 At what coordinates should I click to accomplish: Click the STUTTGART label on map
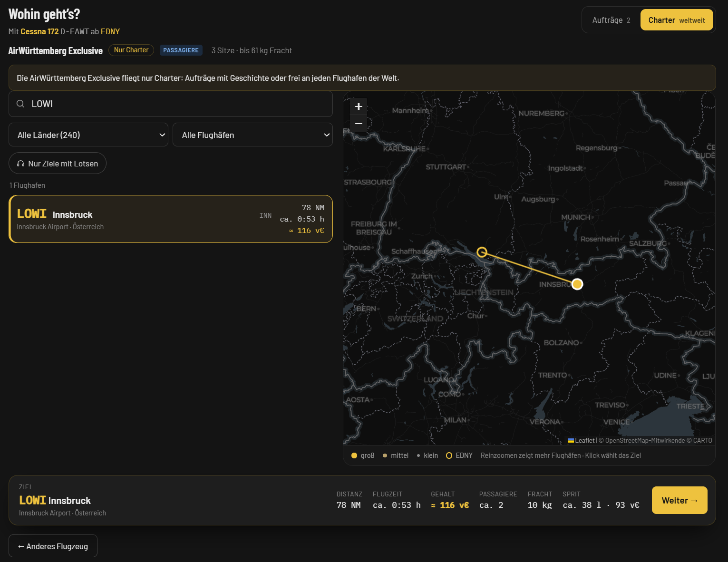[x=446, y=167]
